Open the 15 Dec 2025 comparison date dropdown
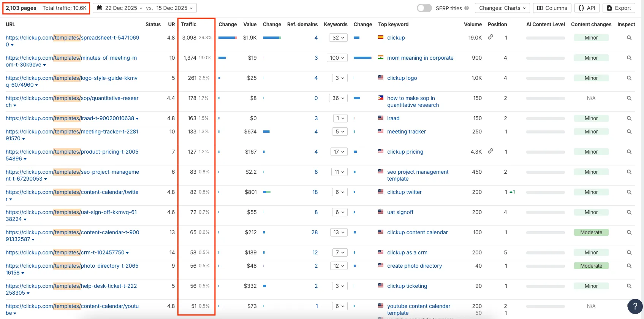 click(174, 8)
